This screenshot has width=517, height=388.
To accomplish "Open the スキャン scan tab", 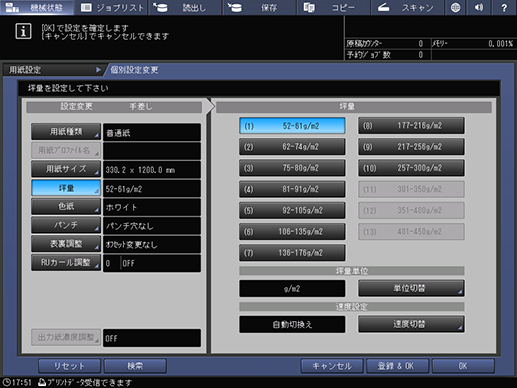I will [x=407, y=7].
